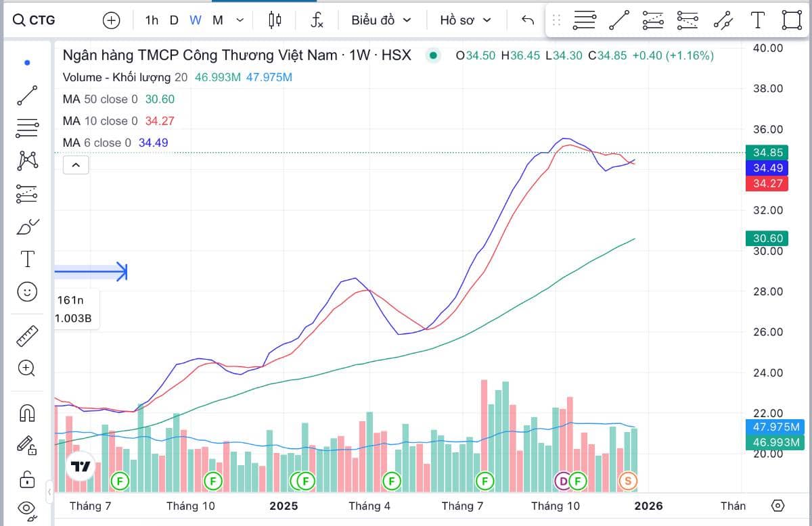Click the CTG symbol search box
This screenshot has height=526, width=812.
click(x=42, y=20)
